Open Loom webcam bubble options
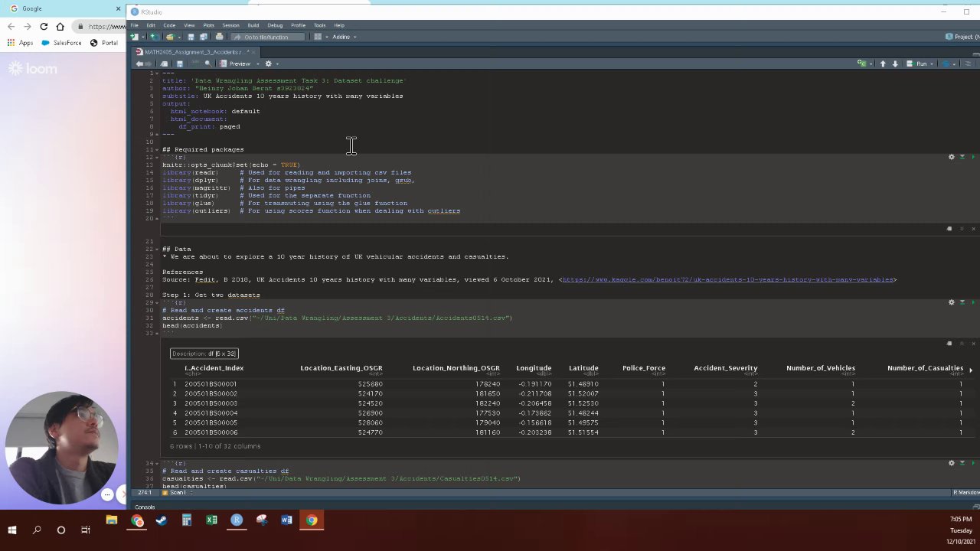The height and width of the screenshot is (551, 980). pos(107,494)
